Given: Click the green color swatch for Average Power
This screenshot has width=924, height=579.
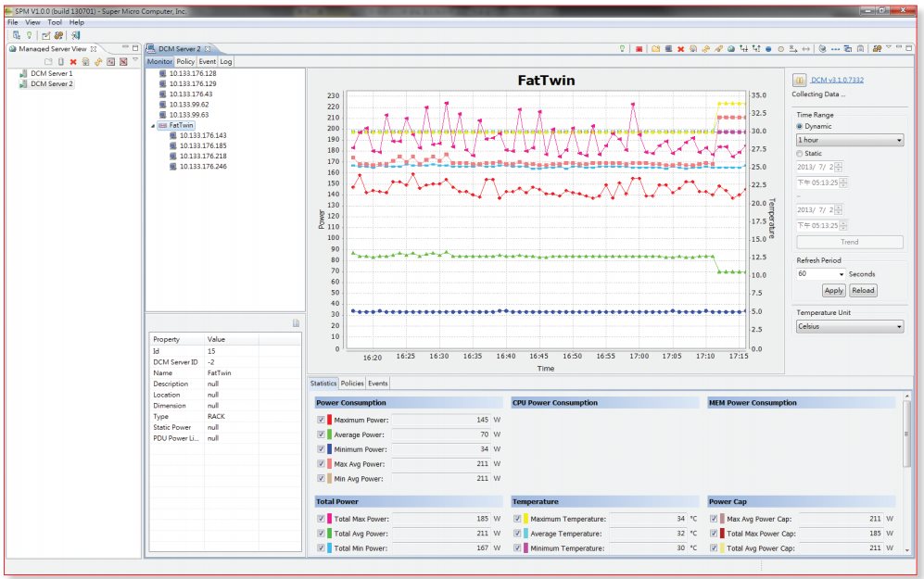Looking at the screenshot, I should point(329,434).
